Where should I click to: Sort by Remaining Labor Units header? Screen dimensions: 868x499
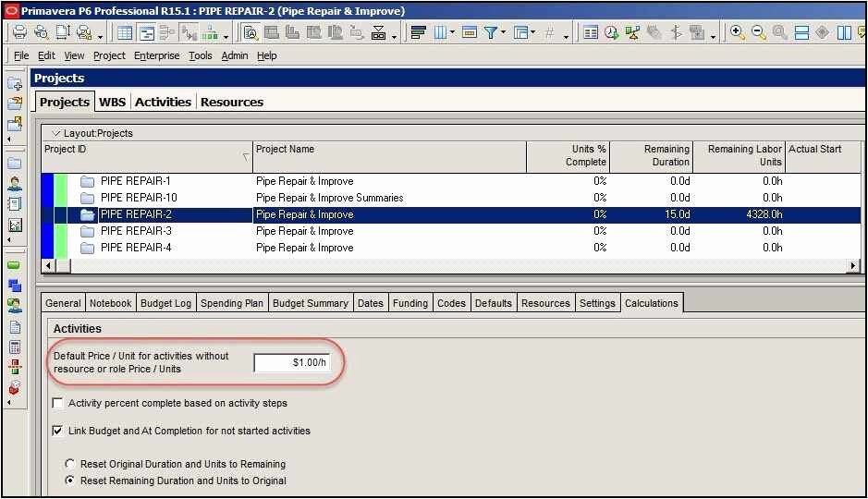pos(740,157)
